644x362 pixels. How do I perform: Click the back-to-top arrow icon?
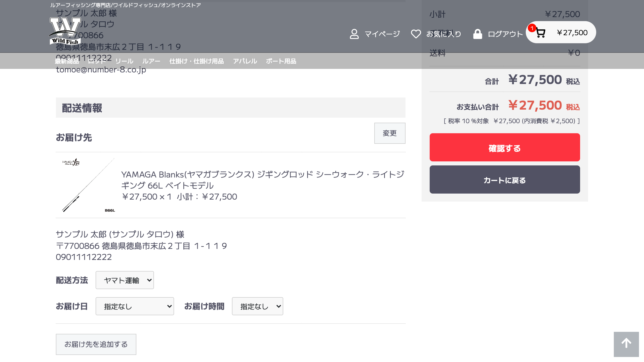[x=626, y=344]
